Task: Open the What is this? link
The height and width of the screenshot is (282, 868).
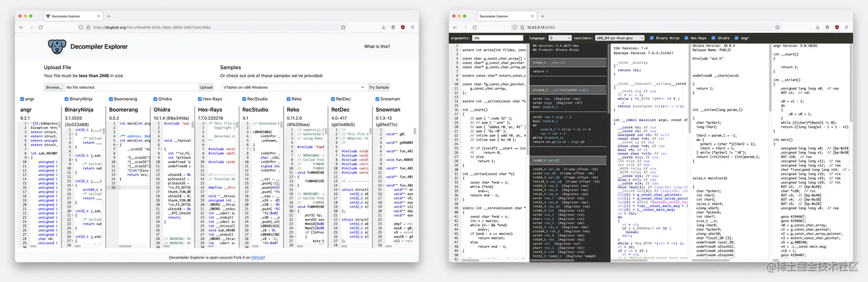Action: (377, 46)
